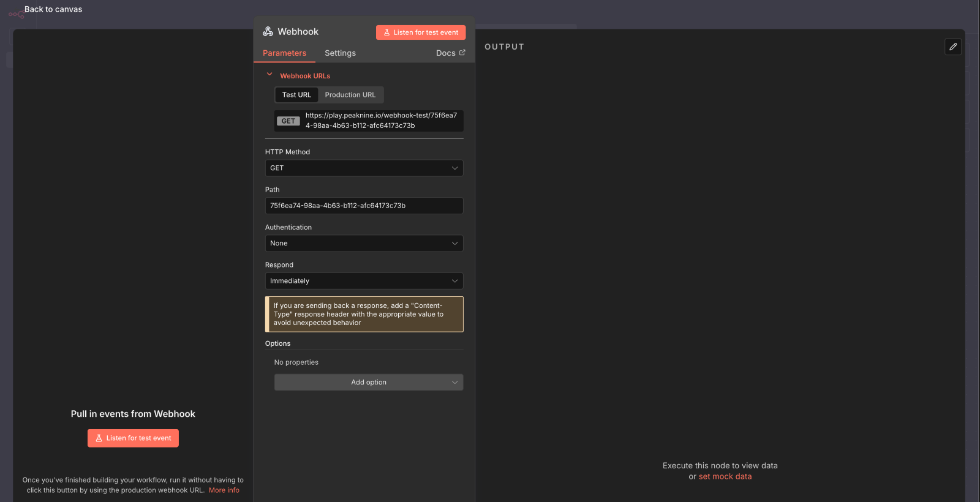Select the Test URL option
This screenshot has height=502, width=980.
[296, 95]
